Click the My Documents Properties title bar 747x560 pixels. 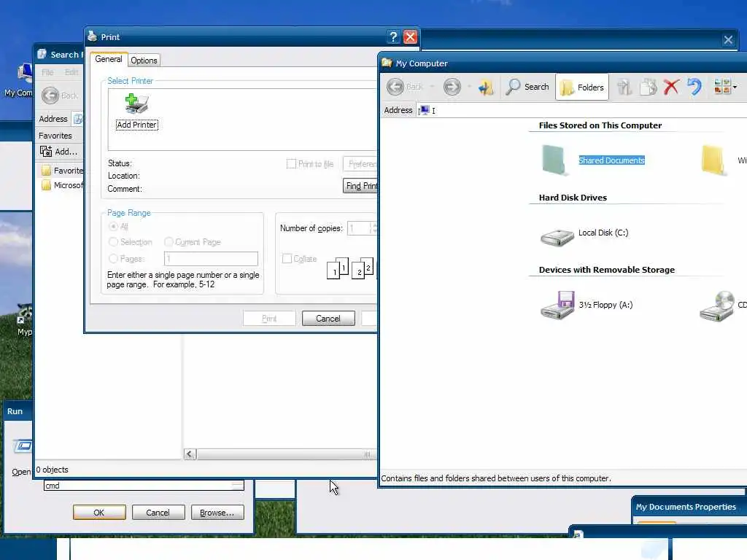(x=689, y=507)
